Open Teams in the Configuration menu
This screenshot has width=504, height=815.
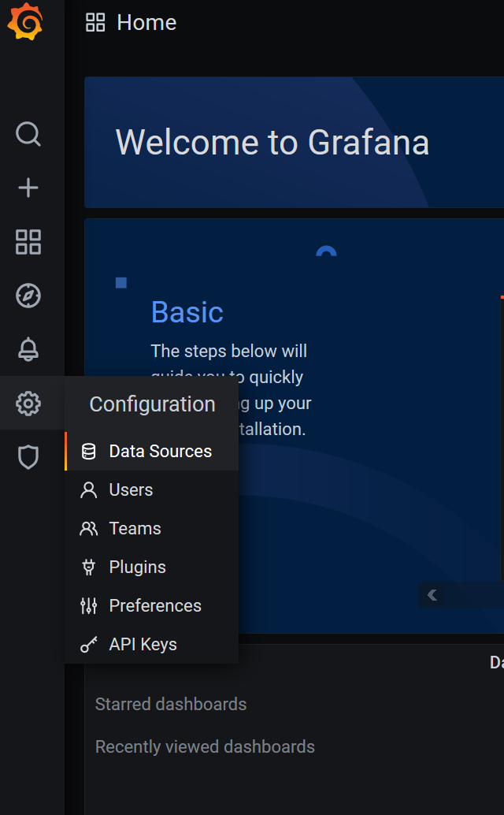pos(151,529)
